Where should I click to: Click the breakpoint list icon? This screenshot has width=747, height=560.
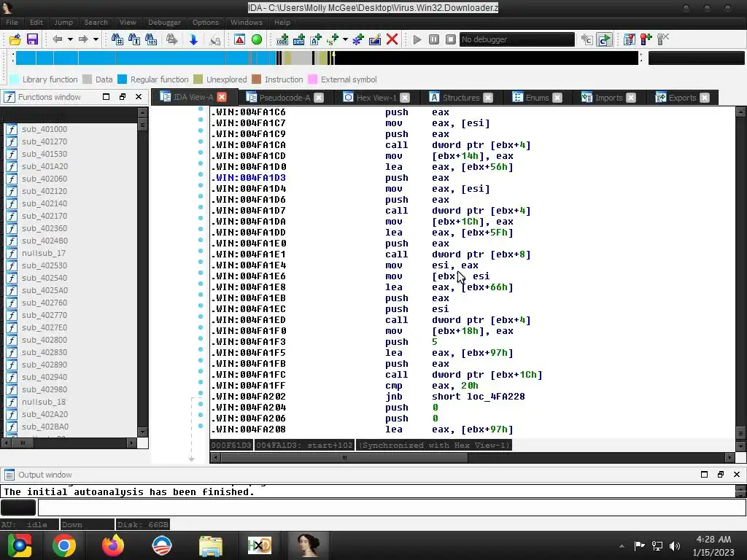tap(630, 39)
